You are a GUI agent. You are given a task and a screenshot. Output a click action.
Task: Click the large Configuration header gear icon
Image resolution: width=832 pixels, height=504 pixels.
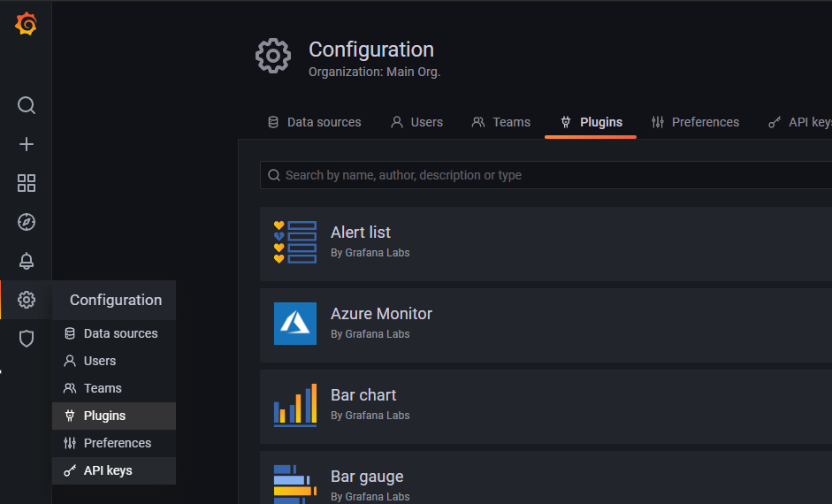coord(273,55)
